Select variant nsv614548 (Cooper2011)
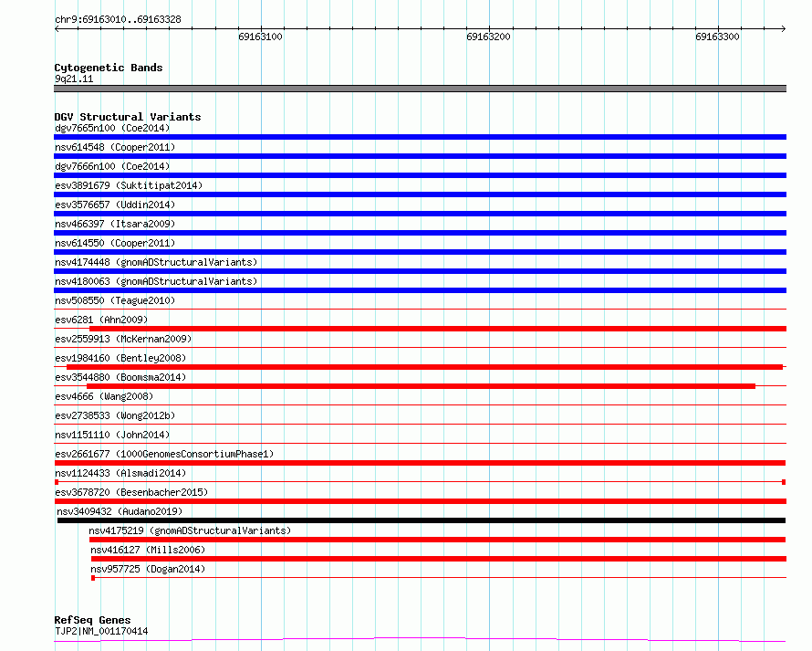Screen dimensions: 812x651 pos(115,147)
